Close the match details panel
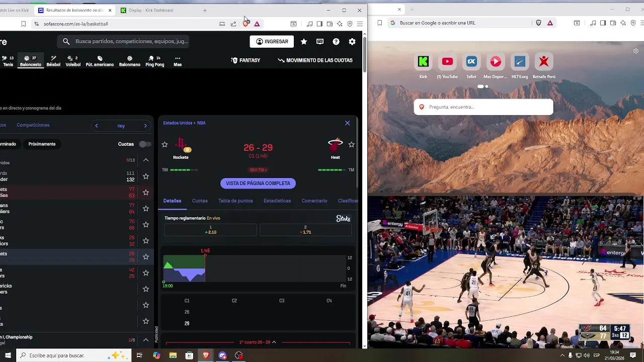 click(347, 123)
